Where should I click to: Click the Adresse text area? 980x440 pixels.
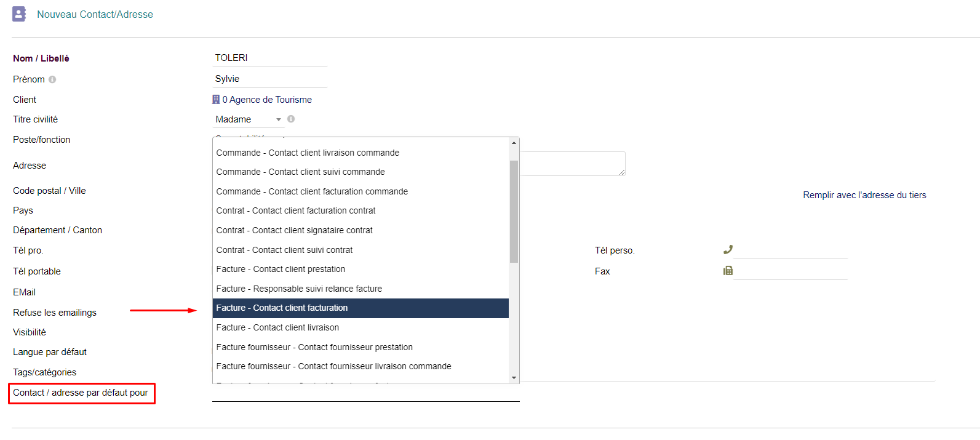[573, 164]
